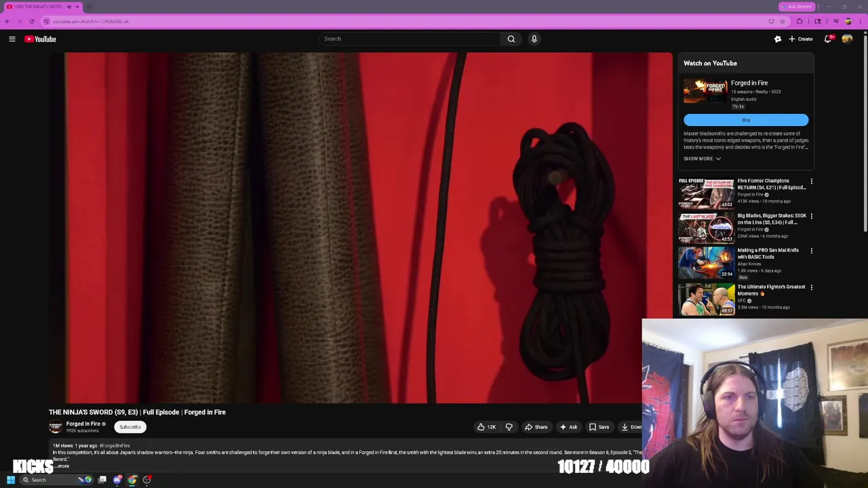Reload the page with the refresh icon
The width and height of the screenshot is (868, 488).
click(x=31, y=21)
